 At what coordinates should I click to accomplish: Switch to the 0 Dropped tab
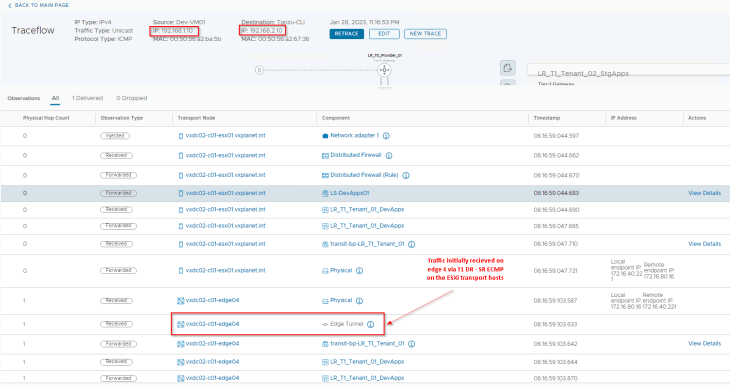coord(132,98)
